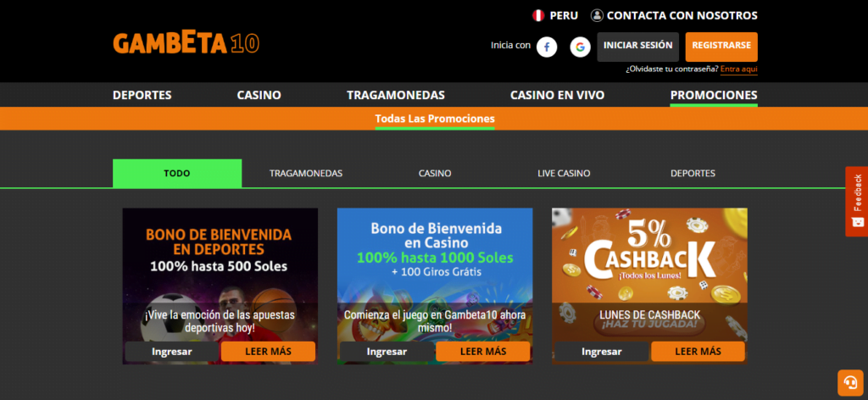
Task: Select the Todo filter tab
Action: [x=177, y=173]
